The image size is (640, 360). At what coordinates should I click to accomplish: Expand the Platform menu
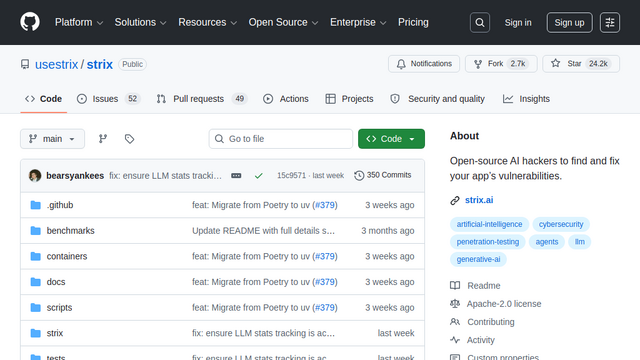pos(79,22)
